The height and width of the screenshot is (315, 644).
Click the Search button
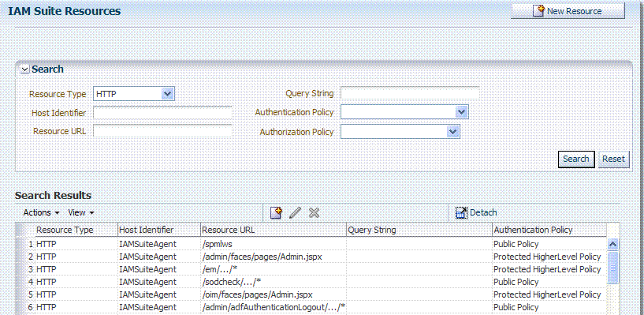576,159
